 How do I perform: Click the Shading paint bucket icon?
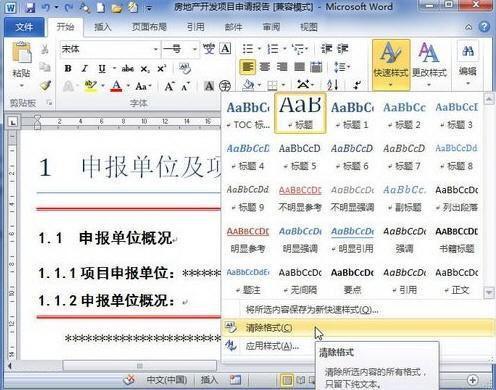click(248, 85)
